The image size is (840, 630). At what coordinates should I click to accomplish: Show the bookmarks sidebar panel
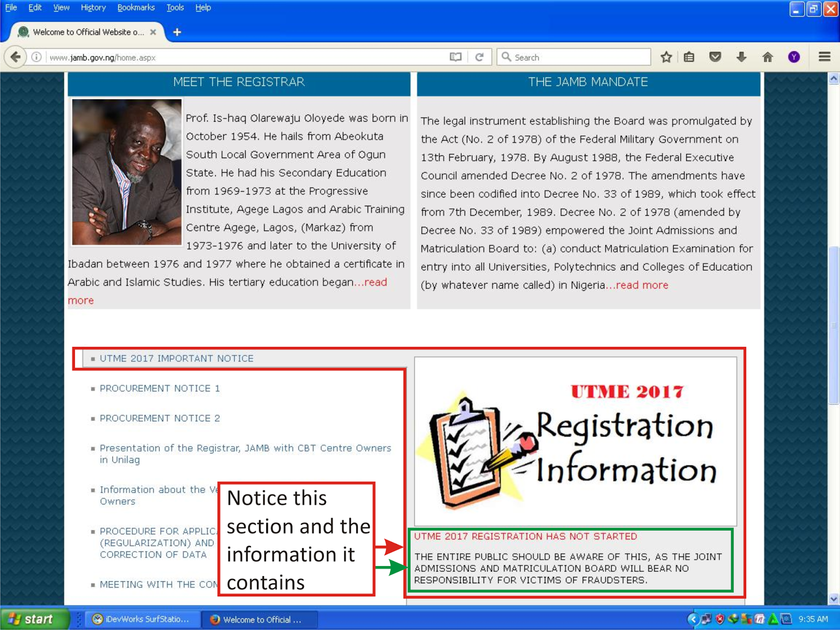tap(688, 57)
